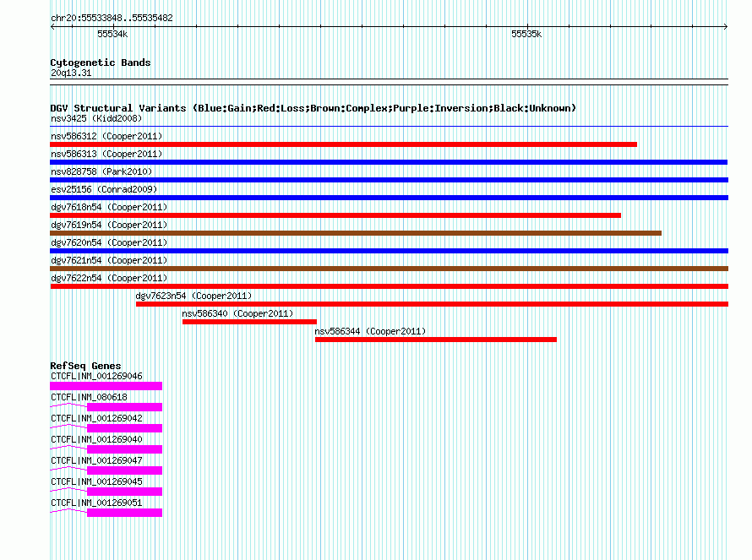The width and height of the screenshot is (752, 560).
Task: Click the chr20:55533848..55535482 coordinate label
Action: (x=112, y=18)
